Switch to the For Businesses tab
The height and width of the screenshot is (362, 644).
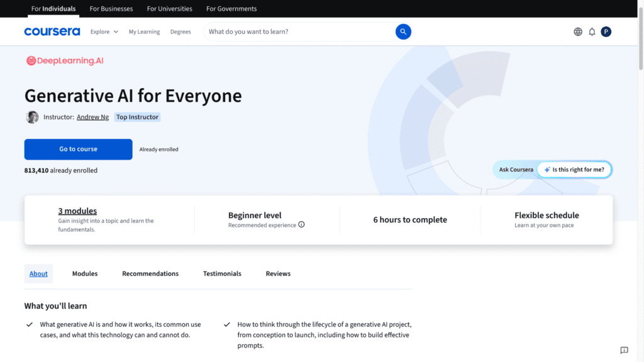pos(111,9)
